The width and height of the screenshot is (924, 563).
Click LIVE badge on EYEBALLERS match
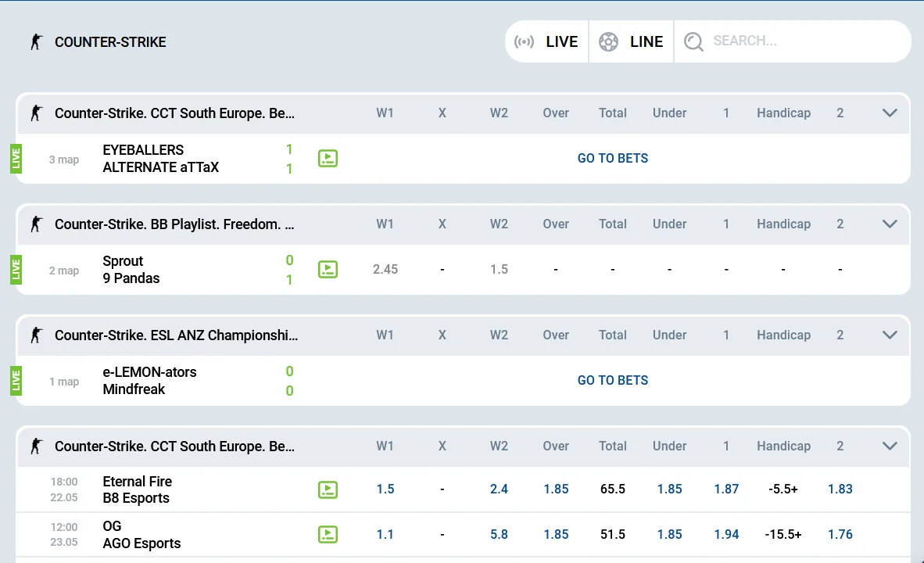(x=16, y=159)
